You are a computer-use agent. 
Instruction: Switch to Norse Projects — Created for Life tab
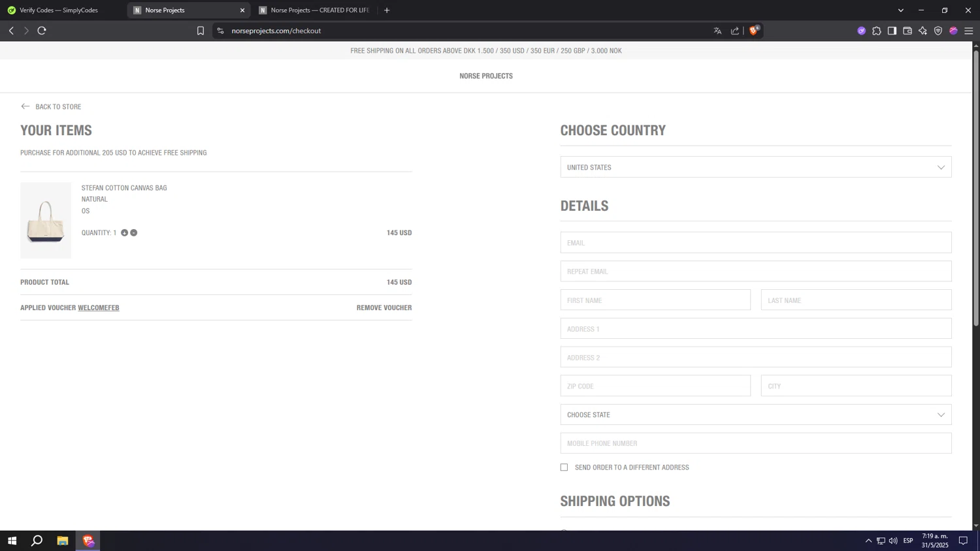tap(315, 10)
